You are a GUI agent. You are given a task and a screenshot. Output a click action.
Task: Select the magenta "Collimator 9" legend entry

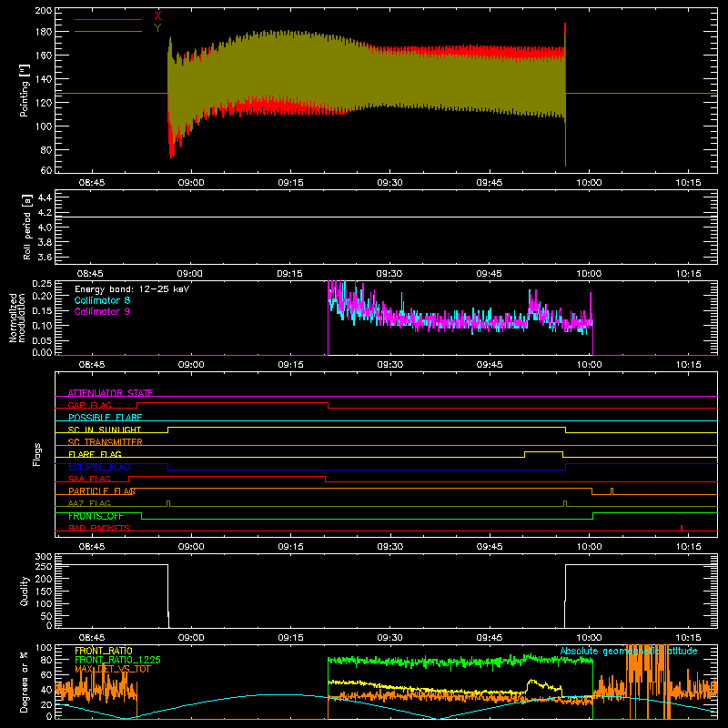pos(102,311)
